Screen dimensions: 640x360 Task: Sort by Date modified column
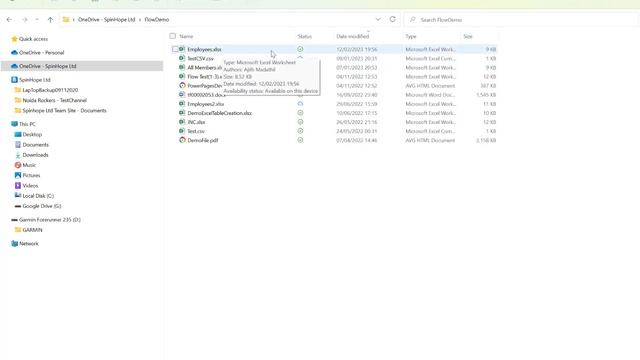(x=353, y=36)
